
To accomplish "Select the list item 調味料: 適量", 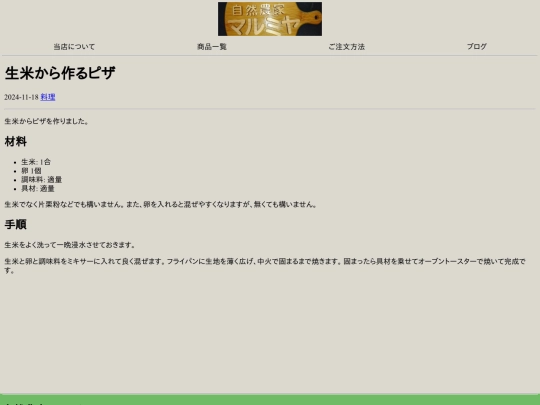I will tap(42, 180).
